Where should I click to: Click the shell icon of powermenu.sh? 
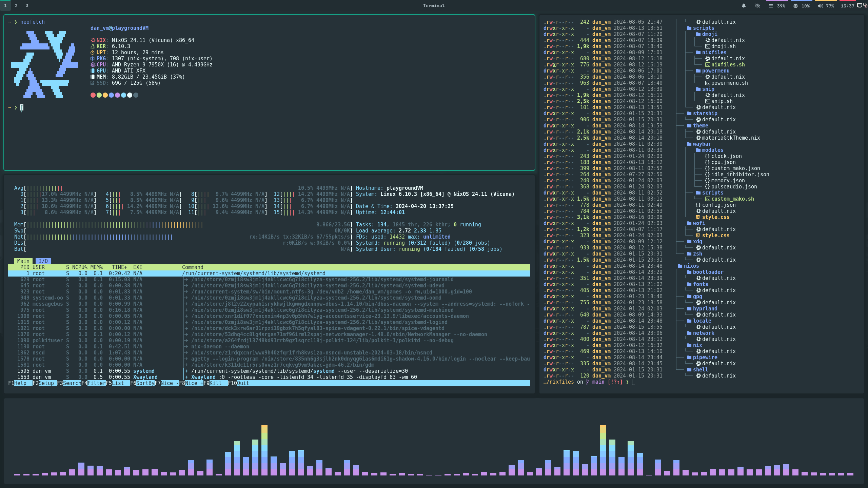(x=708, y=83)
